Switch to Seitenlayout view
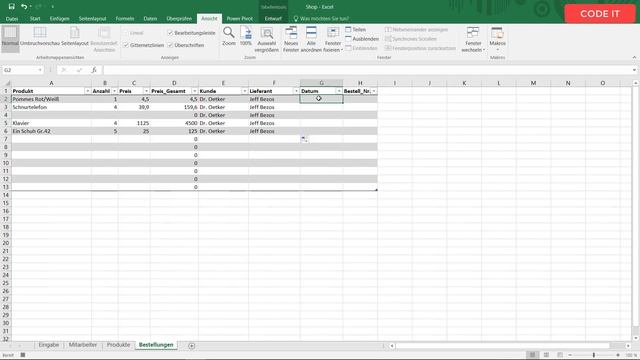 pos(75,37)
